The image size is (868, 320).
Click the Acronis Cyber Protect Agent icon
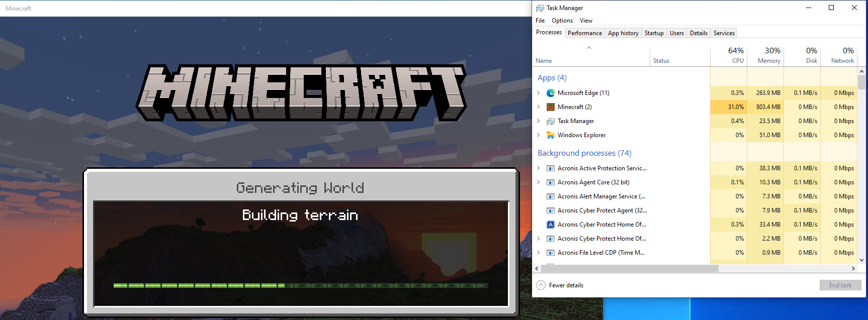[x=551, y=210]
